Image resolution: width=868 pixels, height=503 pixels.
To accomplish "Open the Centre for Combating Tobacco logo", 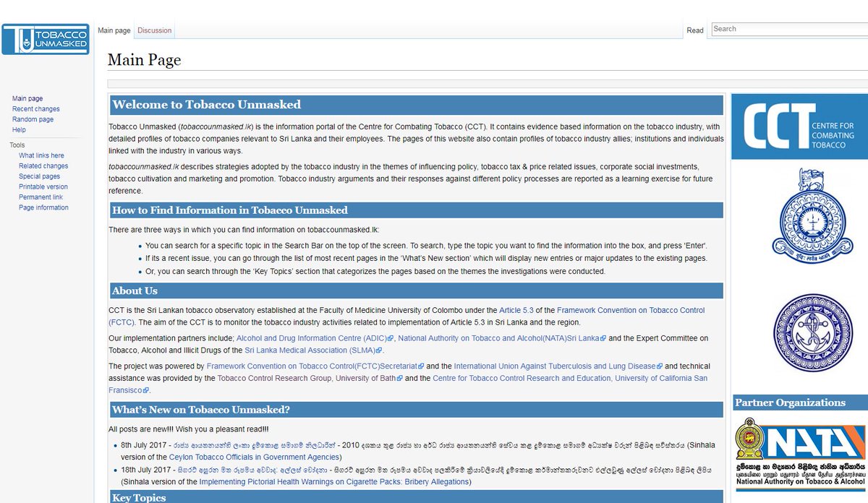I will pyautogui.click(x=799, y=127).
